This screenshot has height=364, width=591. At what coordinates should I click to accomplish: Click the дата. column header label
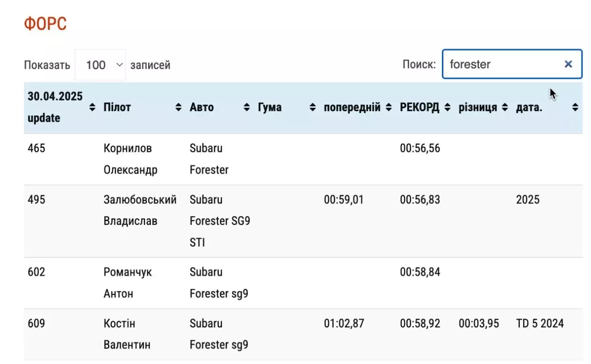[529, 108]
